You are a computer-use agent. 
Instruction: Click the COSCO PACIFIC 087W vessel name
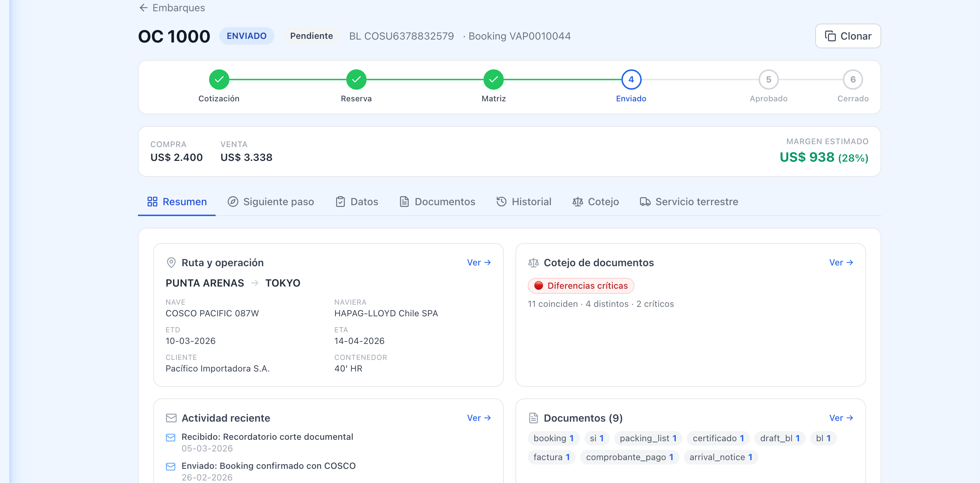[x=212, y=314]
